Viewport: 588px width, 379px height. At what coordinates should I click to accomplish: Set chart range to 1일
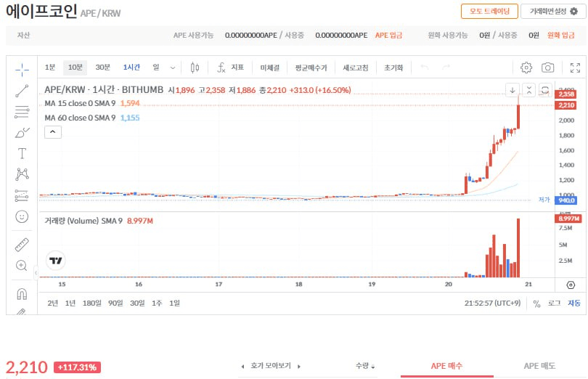coord(174,303)
